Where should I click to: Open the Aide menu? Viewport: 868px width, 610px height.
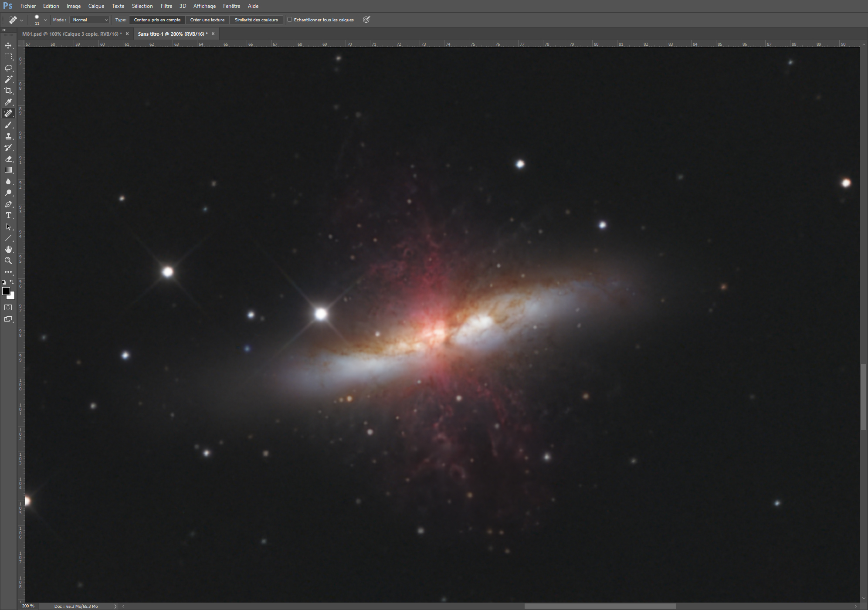253,6
